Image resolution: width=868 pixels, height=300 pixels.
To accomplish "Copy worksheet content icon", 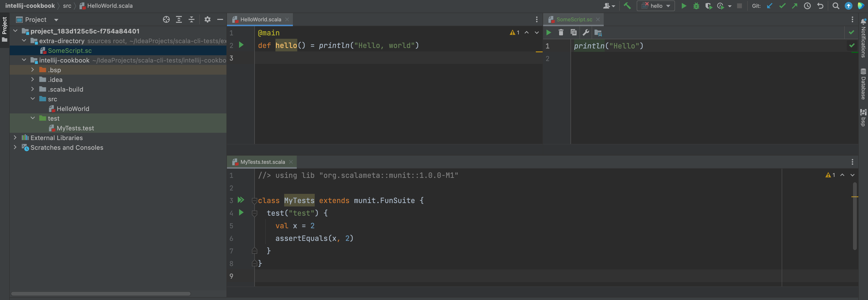I will coord(573,33).
